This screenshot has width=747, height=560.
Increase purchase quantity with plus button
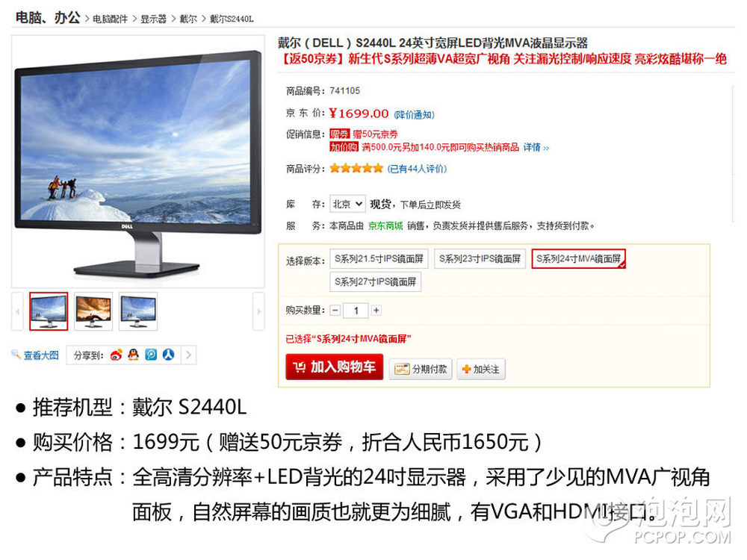click(376, 311)
